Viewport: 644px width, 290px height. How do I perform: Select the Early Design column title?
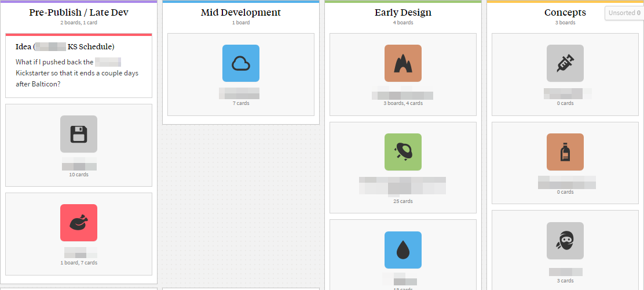pyautogui.click(x=403, y=12)
